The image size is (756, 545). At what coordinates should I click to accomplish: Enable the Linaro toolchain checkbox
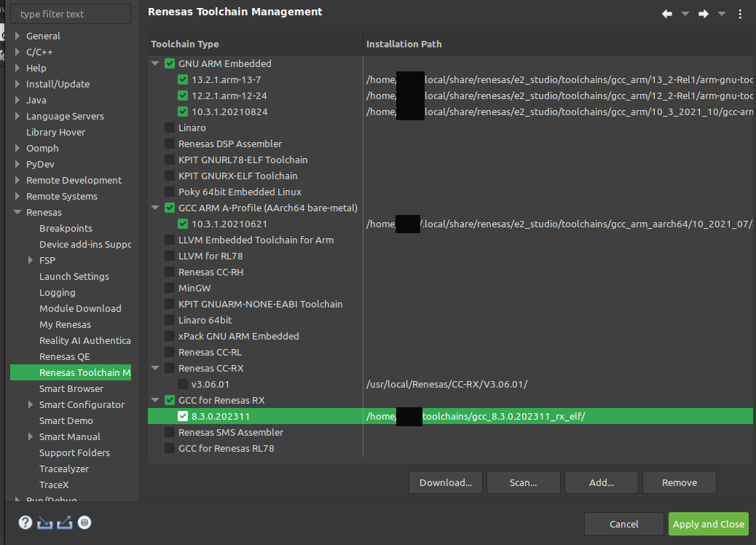[x=170, y=128]
